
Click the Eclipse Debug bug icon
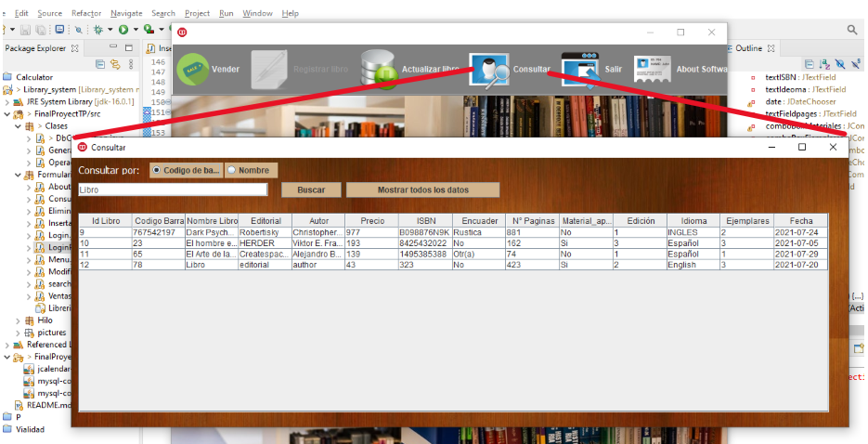tap(98, 30)
